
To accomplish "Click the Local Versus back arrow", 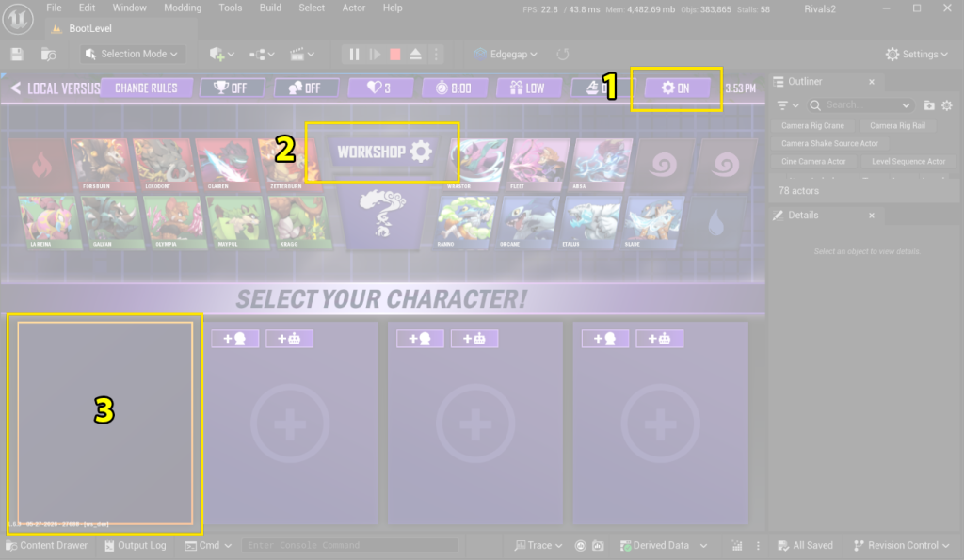I will pyautogui.click(x=15, y=88).
